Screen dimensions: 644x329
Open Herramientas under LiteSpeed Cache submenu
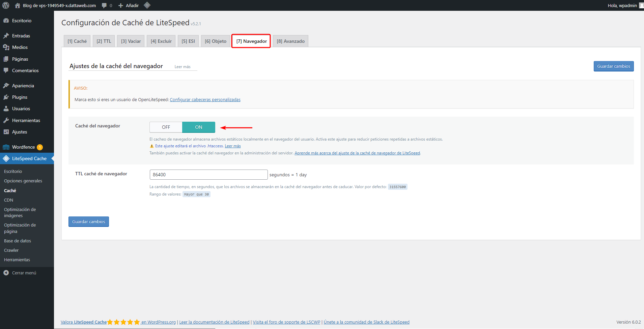point(17,260)
